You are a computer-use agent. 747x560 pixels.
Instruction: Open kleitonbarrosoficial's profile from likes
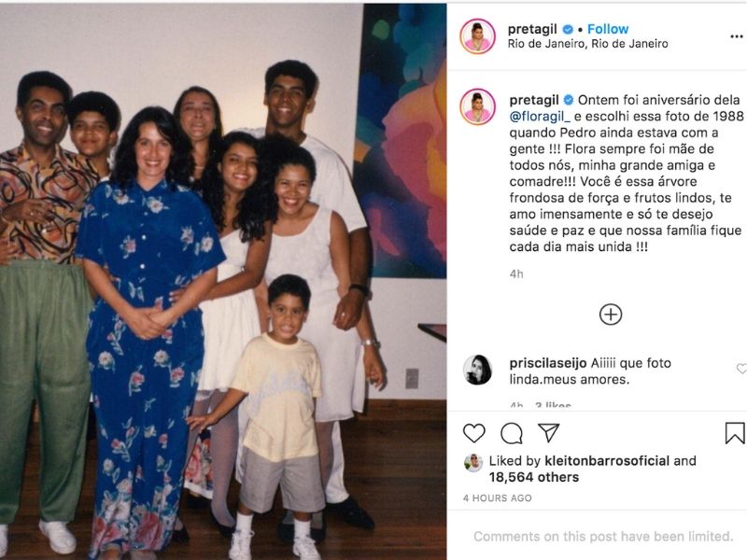(607, 461)
